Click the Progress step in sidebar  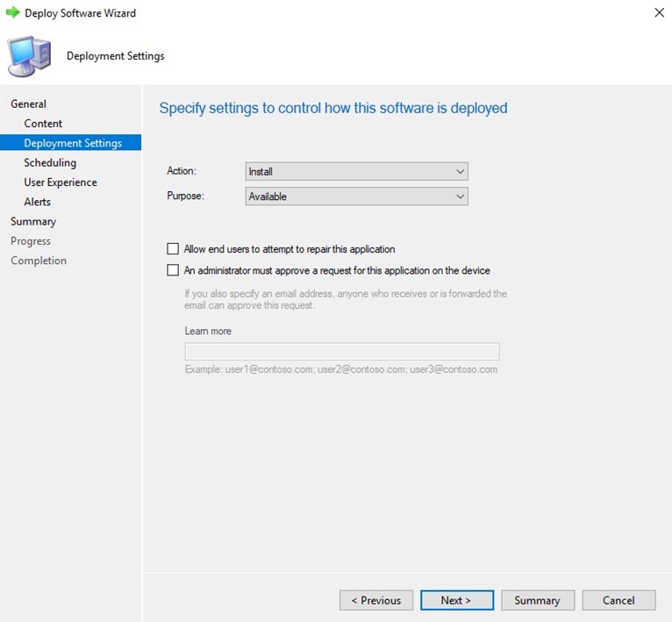[x=31, y=241]
